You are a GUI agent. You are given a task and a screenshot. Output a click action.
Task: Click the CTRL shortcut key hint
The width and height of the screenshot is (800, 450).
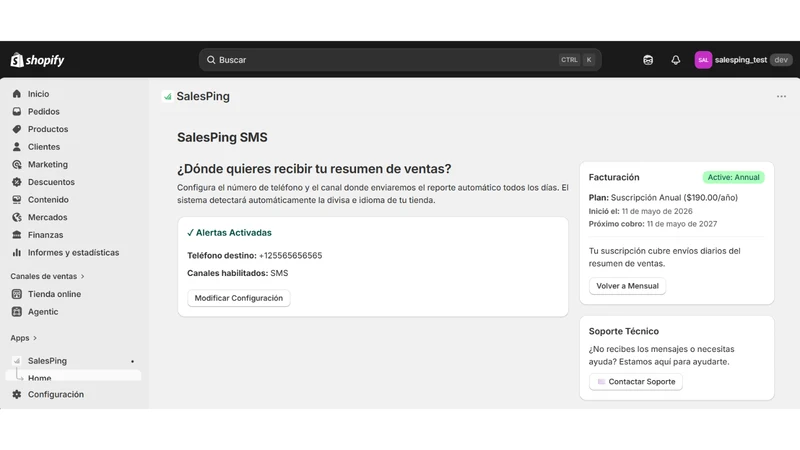(x=569, y=60)
